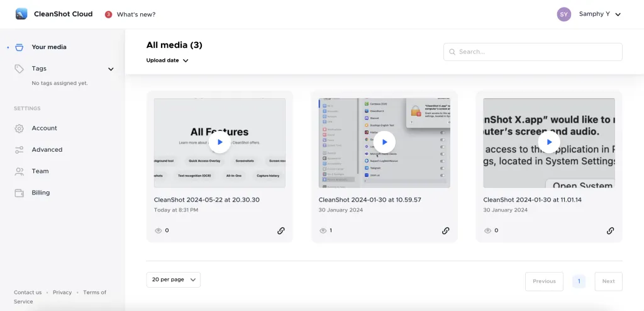Screen dimensions: 644x311
Task: Click title CleanShot 2024-05-22 at 20.30.30
Action: click(x=206, y=200)
